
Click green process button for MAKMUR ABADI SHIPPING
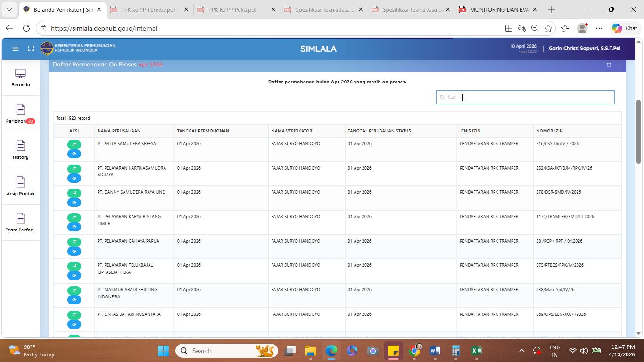click(74, 290)
